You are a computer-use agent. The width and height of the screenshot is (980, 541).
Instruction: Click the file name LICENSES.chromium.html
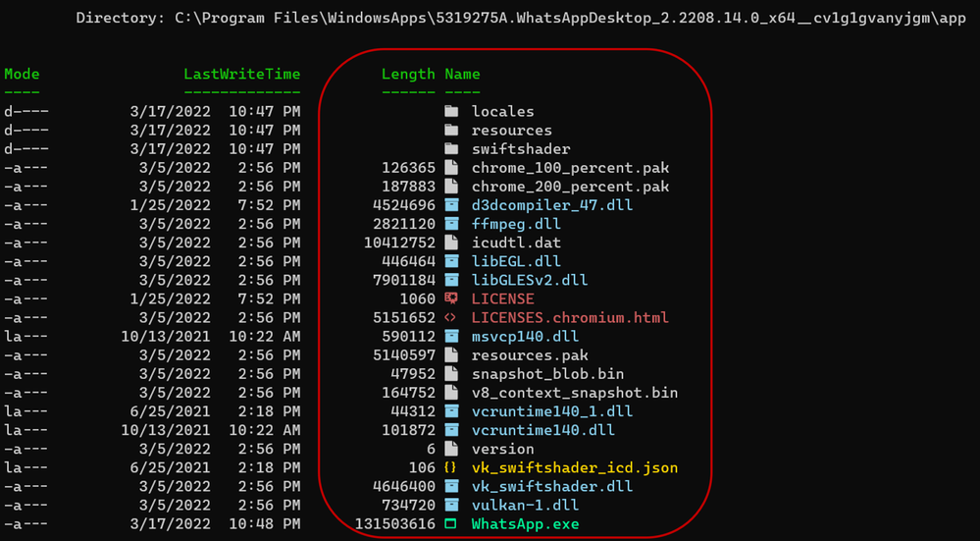[x=571, y=318]
